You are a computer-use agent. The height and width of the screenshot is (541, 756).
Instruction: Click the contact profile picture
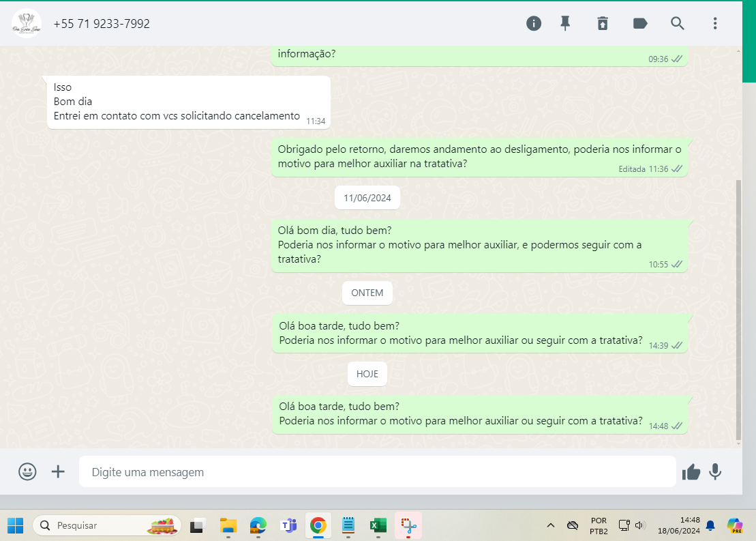tap(27, 24)
